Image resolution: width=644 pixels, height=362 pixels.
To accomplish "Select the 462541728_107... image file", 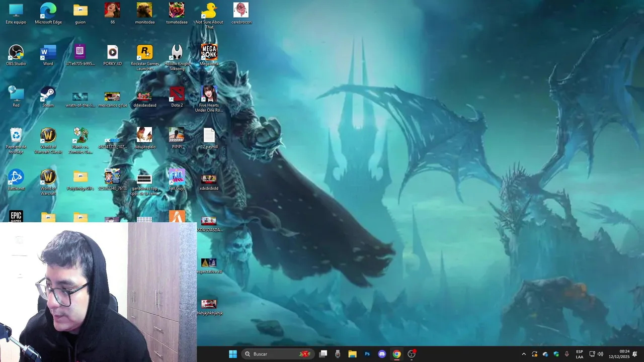I will click(x=112, y=143).
